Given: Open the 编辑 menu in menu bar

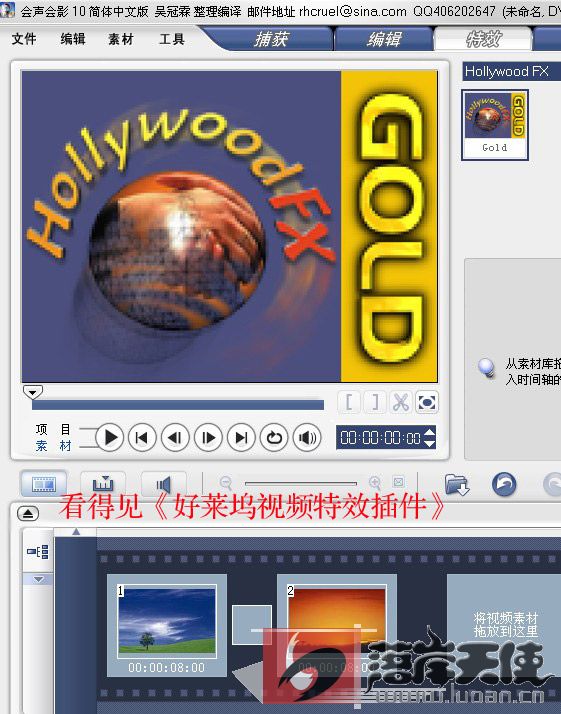Looking at the screenshot, I should click(73, 39).
